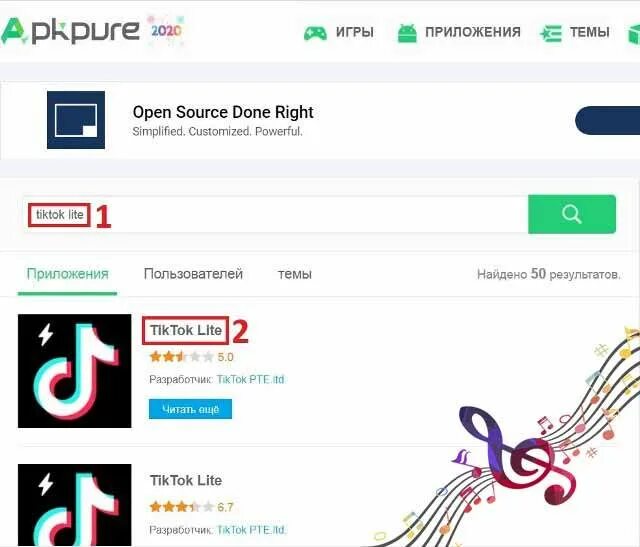Click the first TikTok Lite app thumbnail
This screenshot has width=640, height=547.
coord(75,371)
